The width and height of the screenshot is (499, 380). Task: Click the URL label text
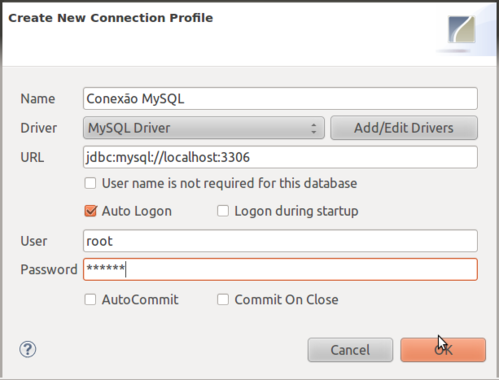pos(32,157)
